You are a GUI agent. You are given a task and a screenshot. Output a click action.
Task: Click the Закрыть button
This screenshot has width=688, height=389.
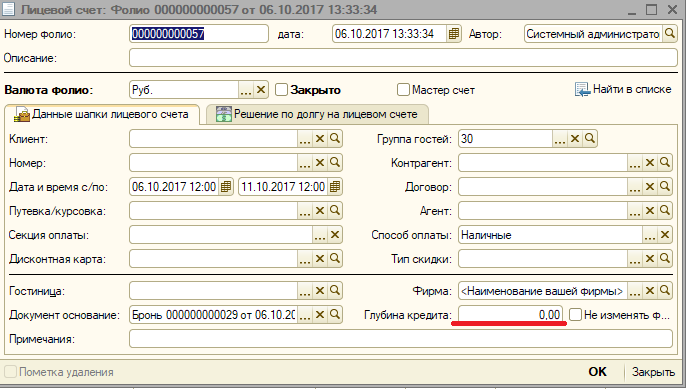tap(653, 372)
